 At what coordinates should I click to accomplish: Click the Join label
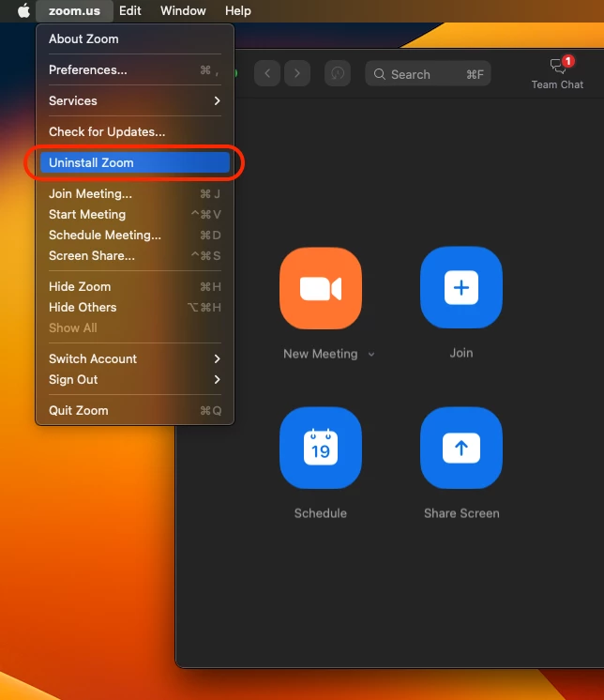click(461, 353)
